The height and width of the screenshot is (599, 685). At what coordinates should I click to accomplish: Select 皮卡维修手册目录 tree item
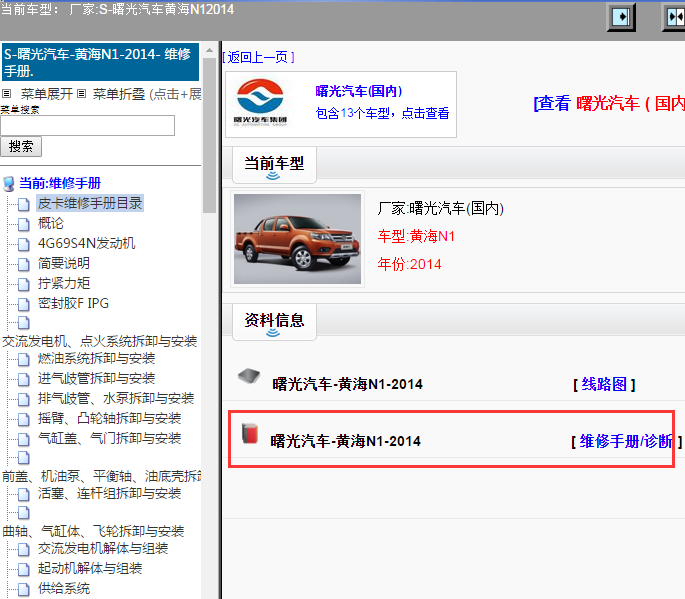click(x=90, y=203)
